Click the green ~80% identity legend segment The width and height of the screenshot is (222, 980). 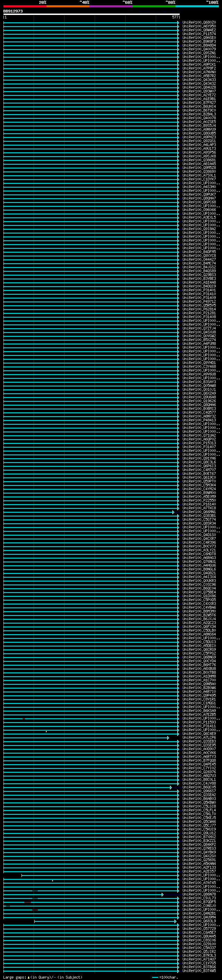click(154, 6)
